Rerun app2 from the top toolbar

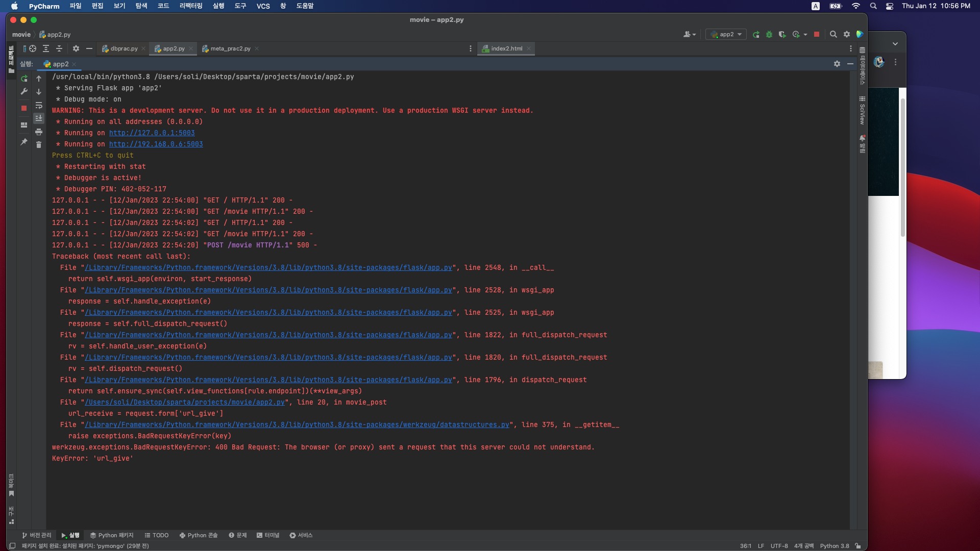(756, 34)
